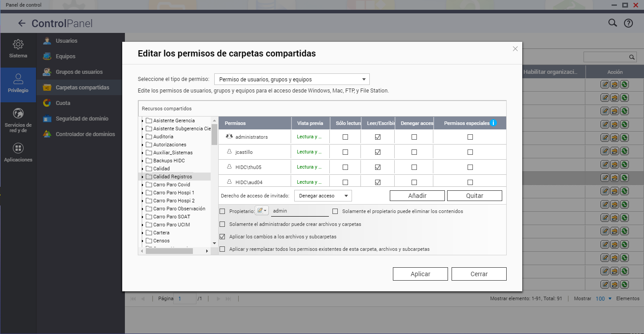Open Servicios de red globe icon

18,113
